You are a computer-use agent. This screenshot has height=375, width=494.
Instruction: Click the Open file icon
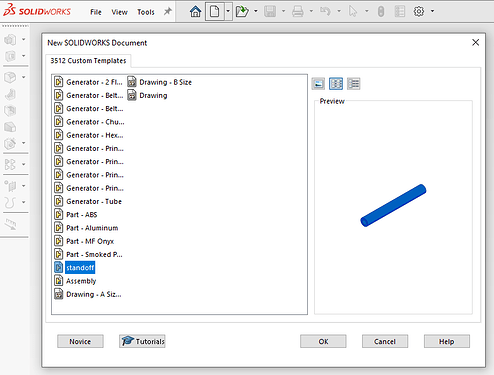point(242,12)
